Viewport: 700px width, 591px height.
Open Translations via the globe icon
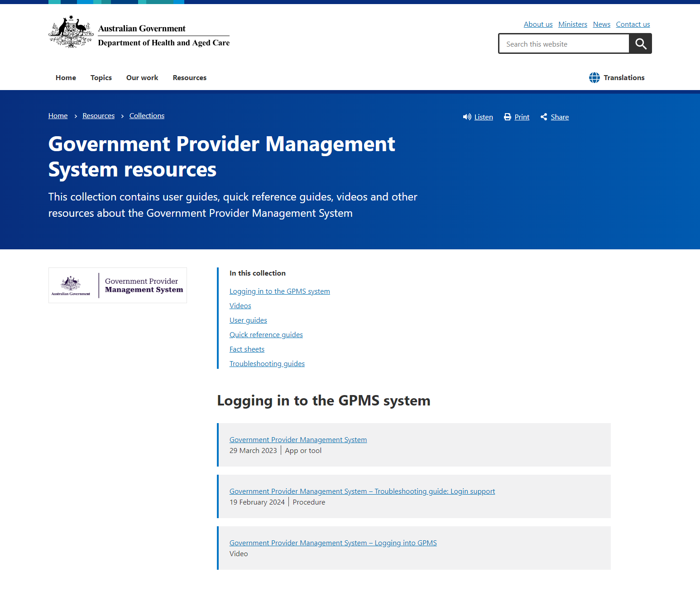click(595, 77)
